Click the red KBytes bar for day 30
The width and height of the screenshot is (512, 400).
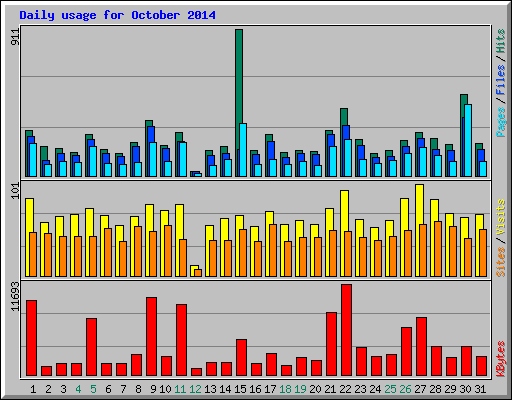(x=466, y=361)
